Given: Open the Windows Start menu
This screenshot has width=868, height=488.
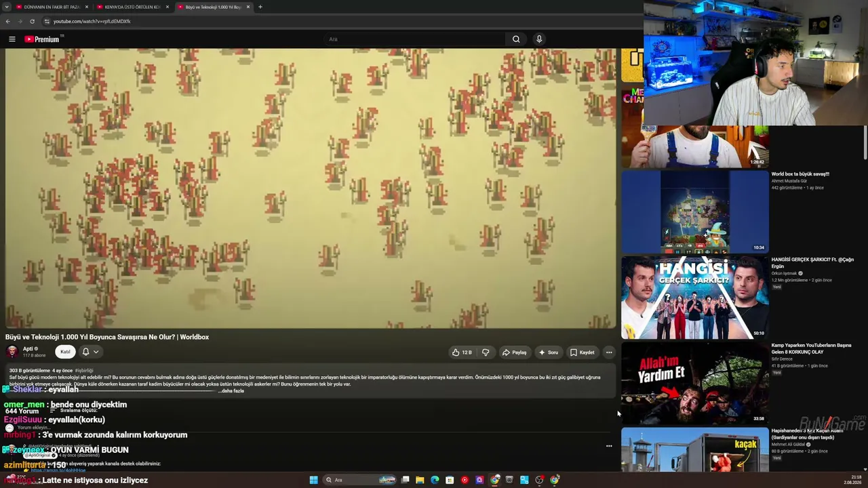Looking at the screenshot, I should coord(313,480).
